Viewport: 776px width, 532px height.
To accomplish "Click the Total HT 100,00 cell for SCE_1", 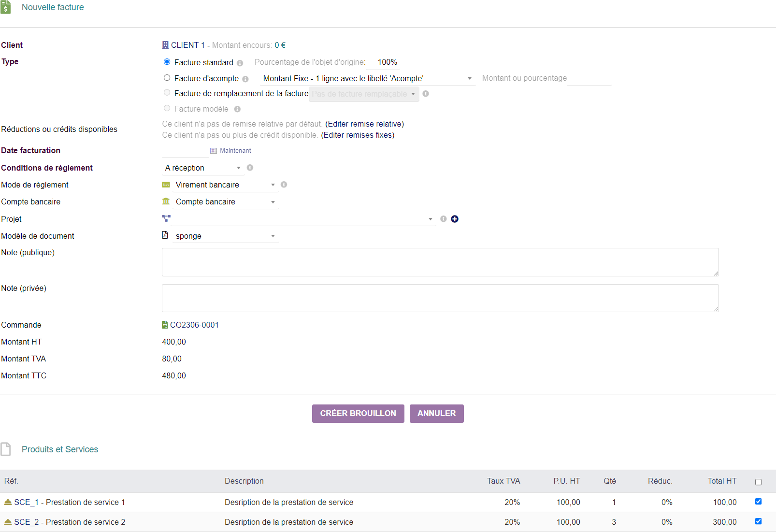I will pos(725,503).
